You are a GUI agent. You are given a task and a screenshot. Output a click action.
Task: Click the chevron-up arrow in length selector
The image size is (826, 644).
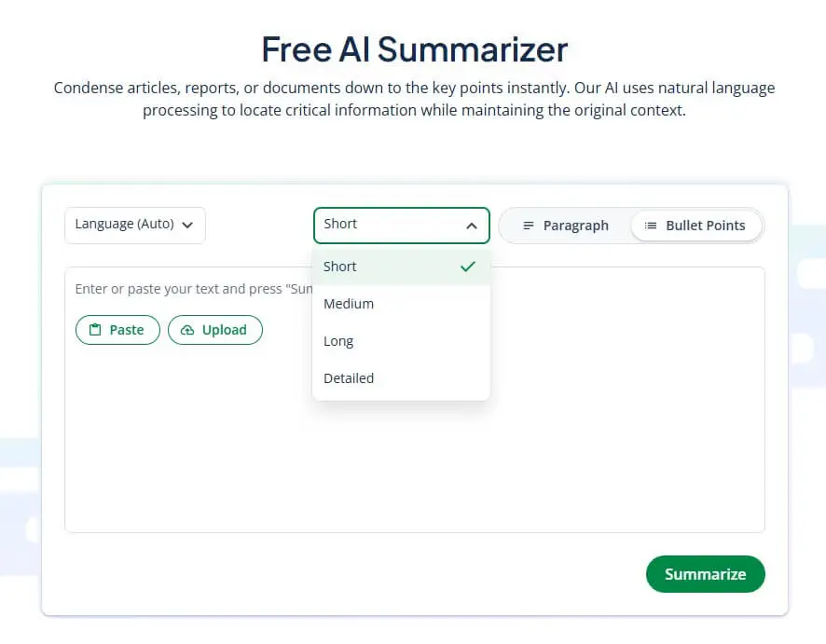click(472, 226)
